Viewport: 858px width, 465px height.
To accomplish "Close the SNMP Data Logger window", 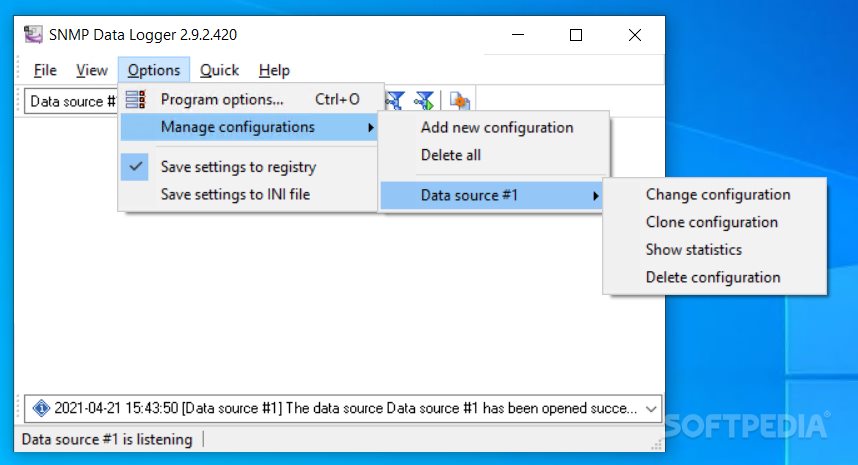I will (x=635, y=35).
